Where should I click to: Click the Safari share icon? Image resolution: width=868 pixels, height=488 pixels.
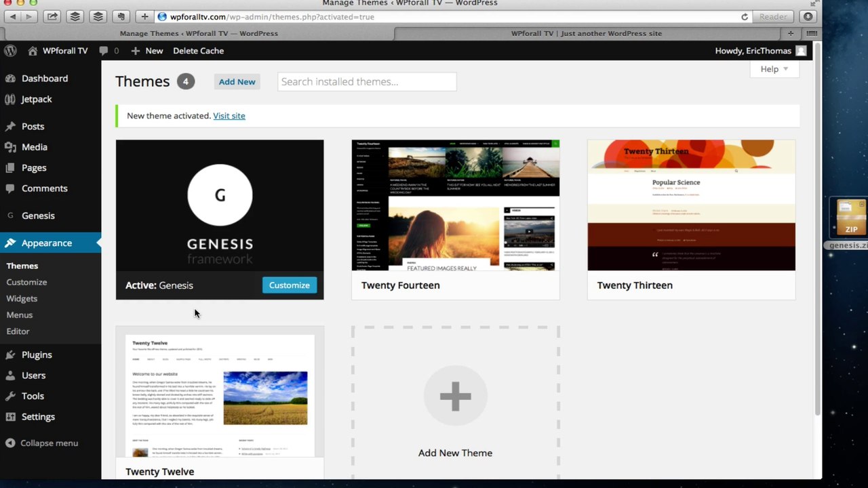tap(52, 16)
